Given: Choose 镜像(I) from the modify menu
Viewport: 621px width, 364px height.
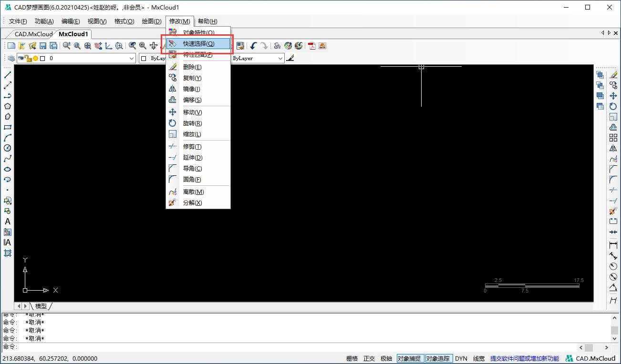Looking at the screenshot, I should pos(198,89).
